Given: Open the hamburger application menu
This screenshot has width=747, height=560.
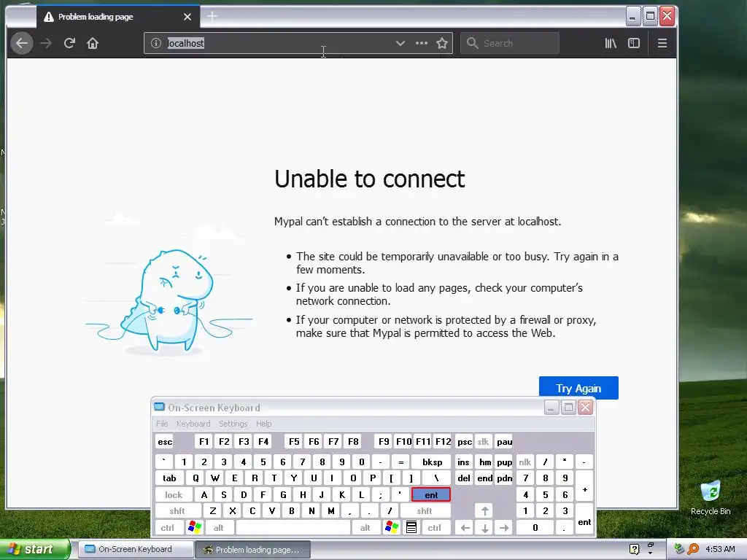Looking at the screenshot, I should 662,43.
